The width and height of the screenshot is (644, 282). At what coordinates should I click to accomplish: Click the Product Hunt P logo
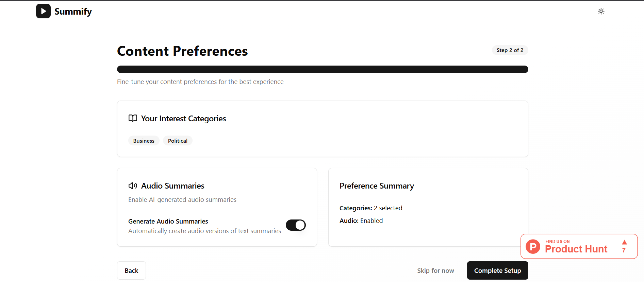point(533,246)
